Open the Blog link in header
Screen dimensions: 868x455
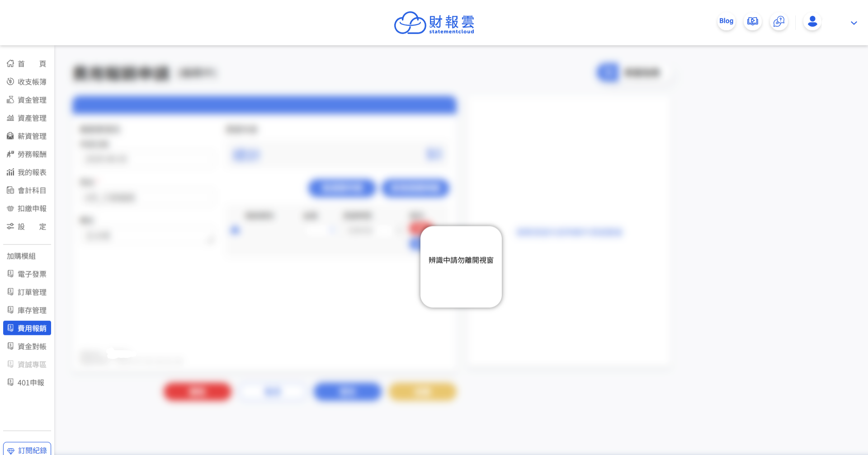point(726,21)
